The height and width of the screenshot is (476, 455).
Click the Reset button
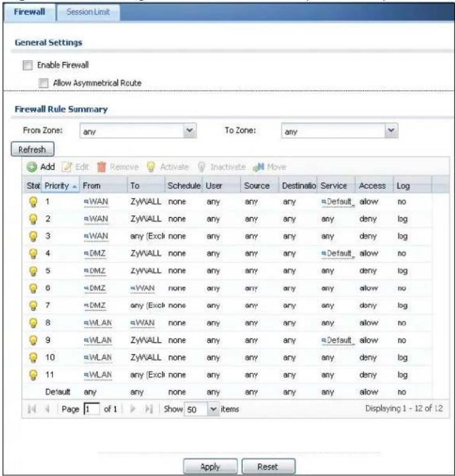268,467
